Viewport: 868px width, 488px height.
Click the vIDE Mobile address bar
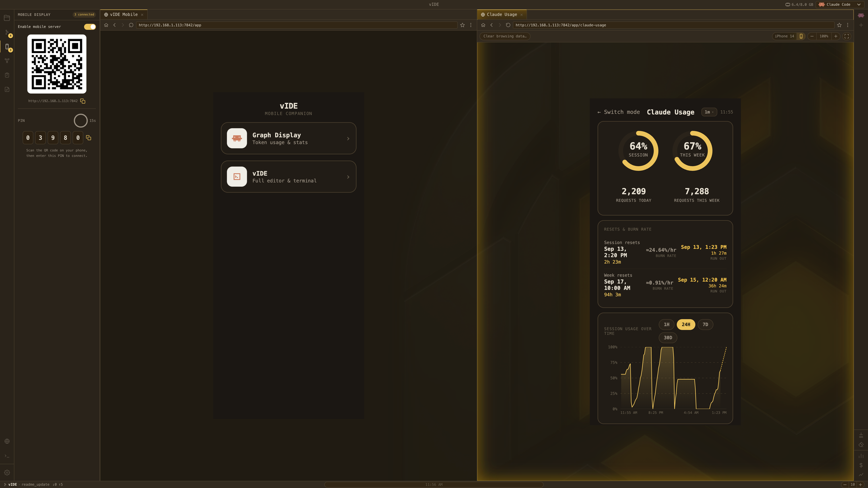[x=296, y=25]
